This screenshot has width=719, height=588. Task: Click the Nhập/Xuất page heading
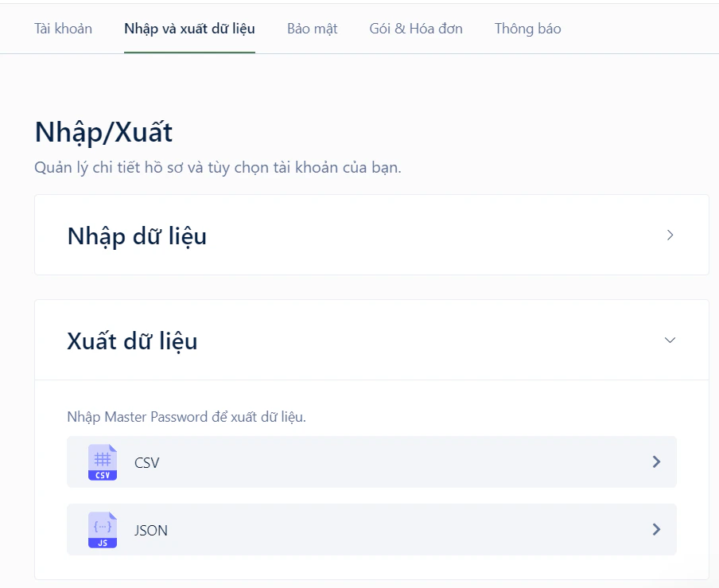(x=102, y=131)
